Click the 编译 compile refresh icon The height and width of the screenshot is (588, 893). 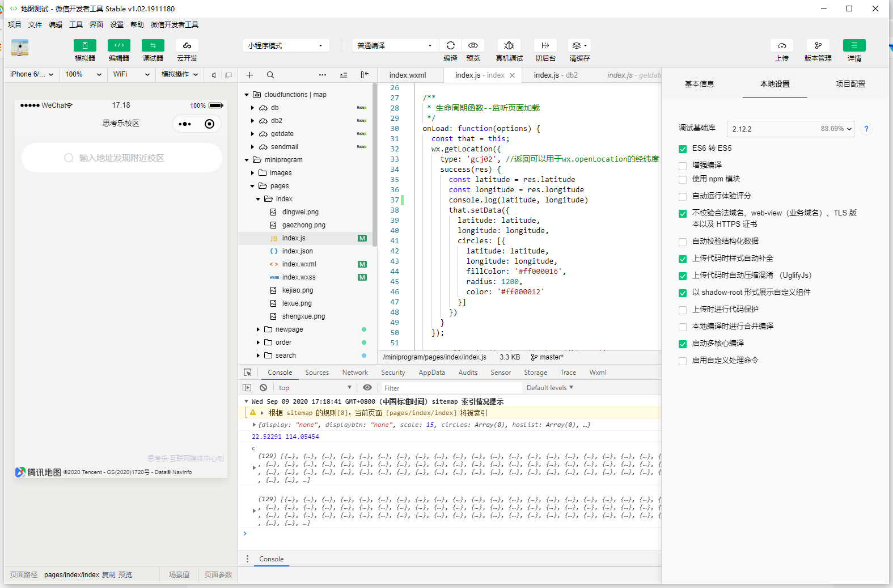pyautogui.click(x=450, y=45)
